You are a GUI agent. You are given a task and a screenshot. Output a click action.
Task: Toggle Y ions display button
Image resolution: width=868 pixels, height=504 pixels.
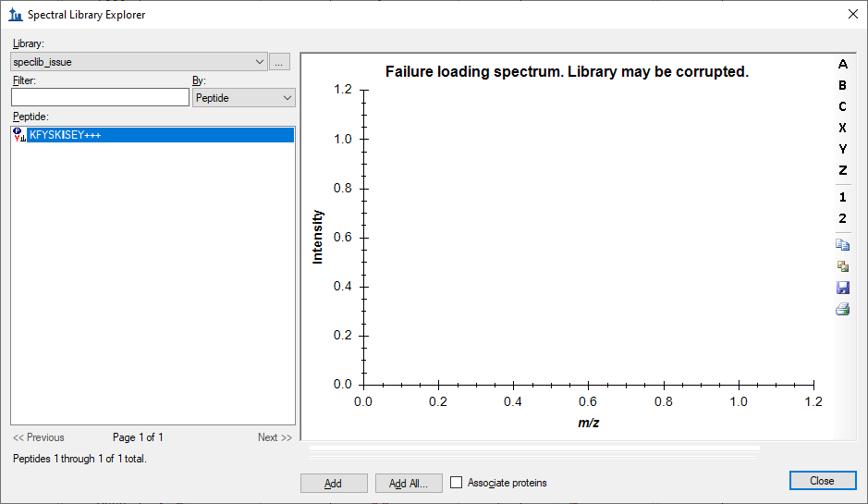click(x=842, y=150)
